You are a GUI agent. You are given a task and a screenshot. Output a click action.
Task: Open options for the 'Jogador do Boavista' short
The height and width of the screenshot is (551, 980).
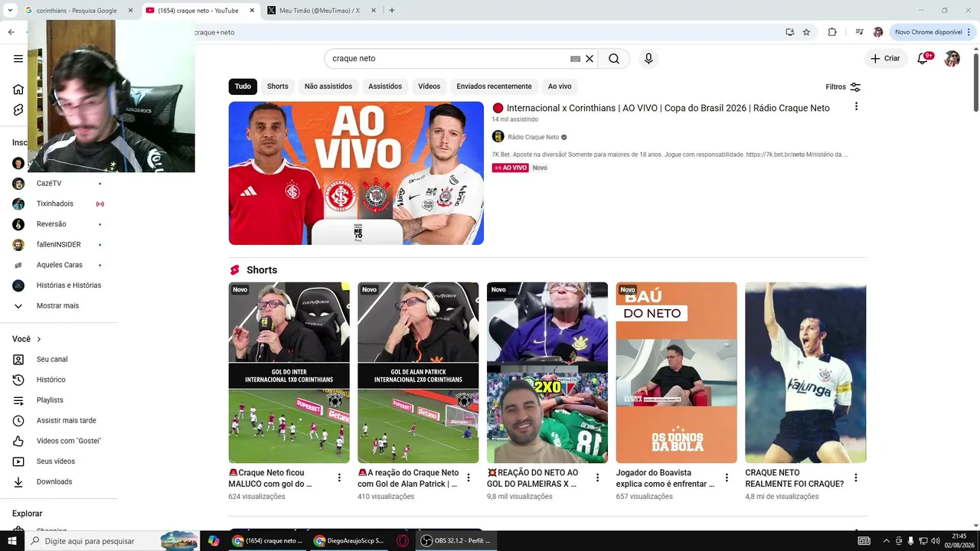[727, 478]
